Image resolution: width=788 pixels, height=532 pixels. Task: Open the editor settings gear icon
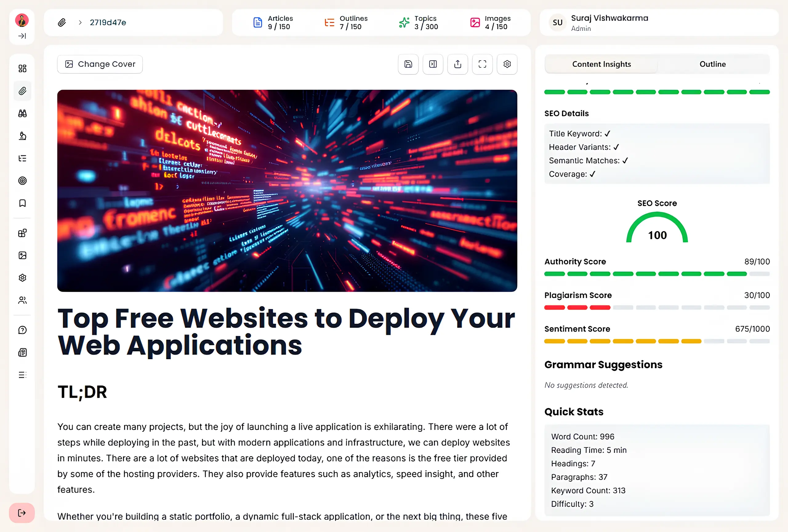tap(507, 64)
